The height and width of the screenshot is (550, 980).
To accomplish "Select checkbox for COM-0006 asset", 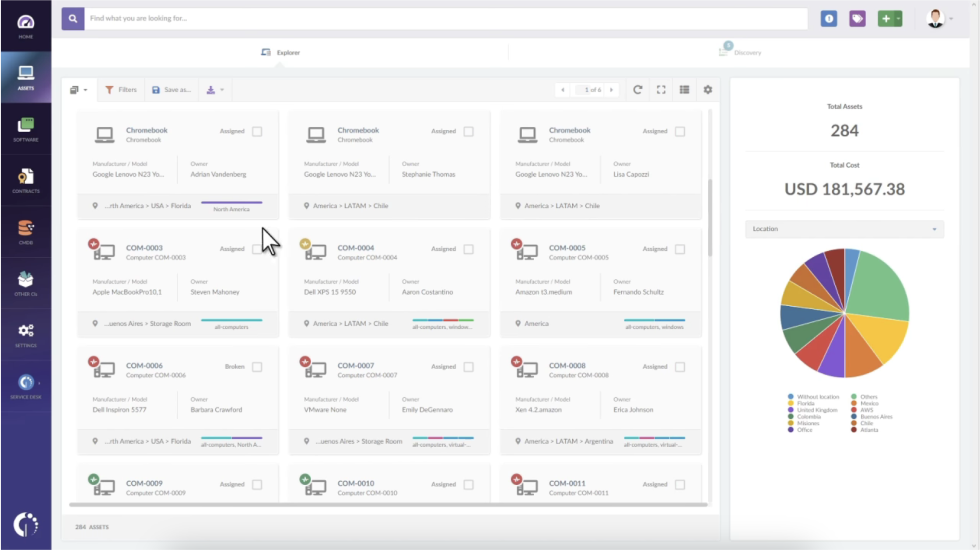I will [x=257, y=367].
